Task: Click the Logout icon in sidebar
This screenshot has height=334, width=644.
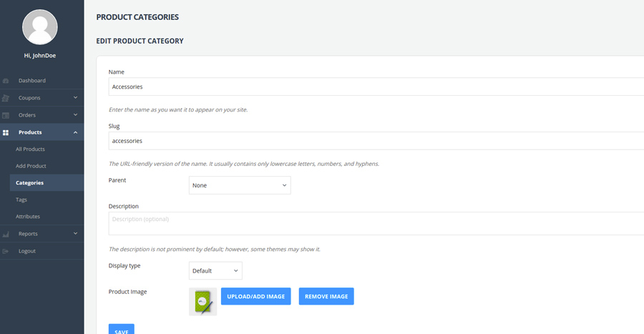Action: (x=6, y=251)
